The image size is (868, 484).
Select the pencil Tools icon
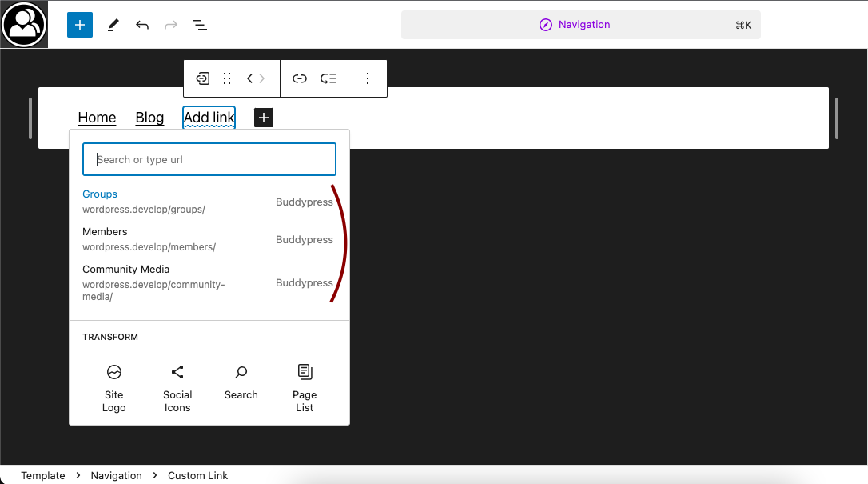coord(113,25)
